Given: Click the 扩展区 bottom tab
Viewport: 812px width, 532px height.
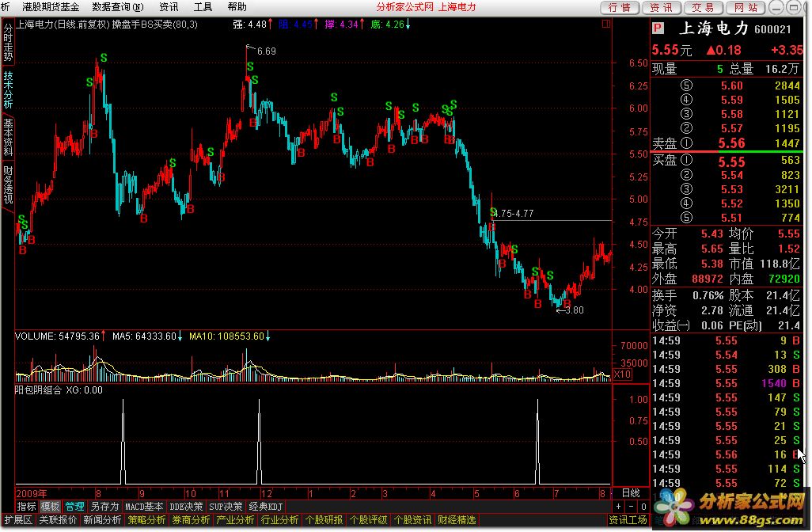Looking at the screenshot, I should [x=18, y=520].
